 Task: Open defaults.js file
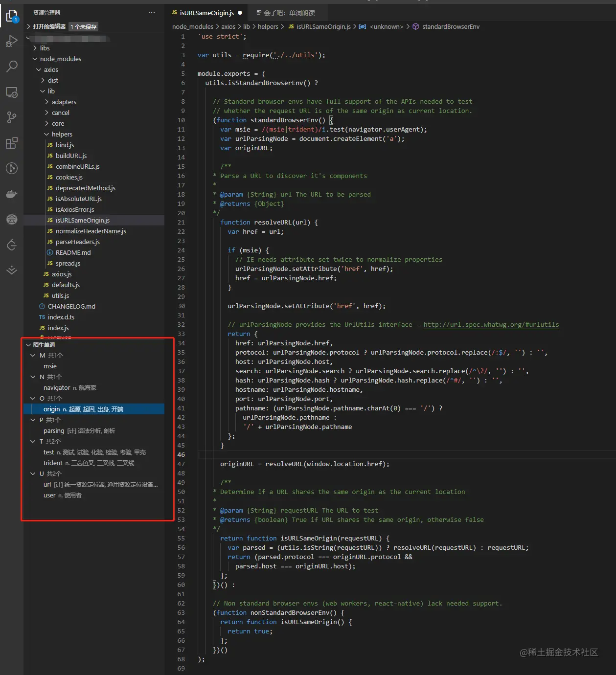[x=66, y=285]
